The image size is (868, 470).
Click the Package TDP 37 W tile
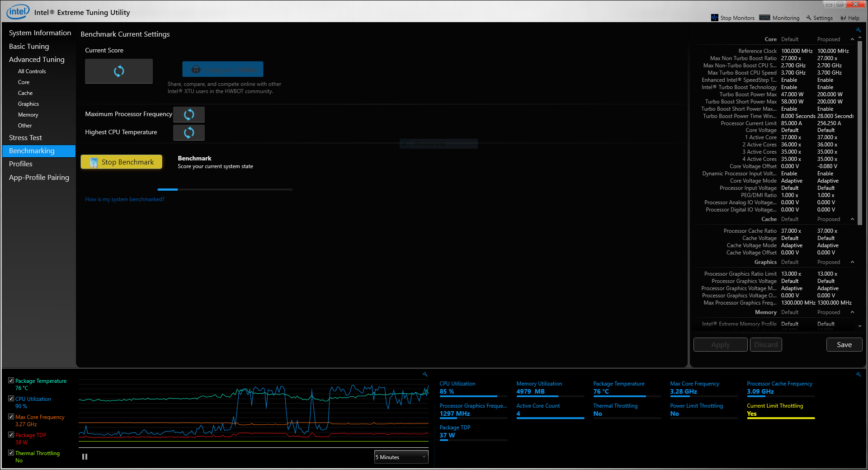pyautogui.click(x=473, y=432)
